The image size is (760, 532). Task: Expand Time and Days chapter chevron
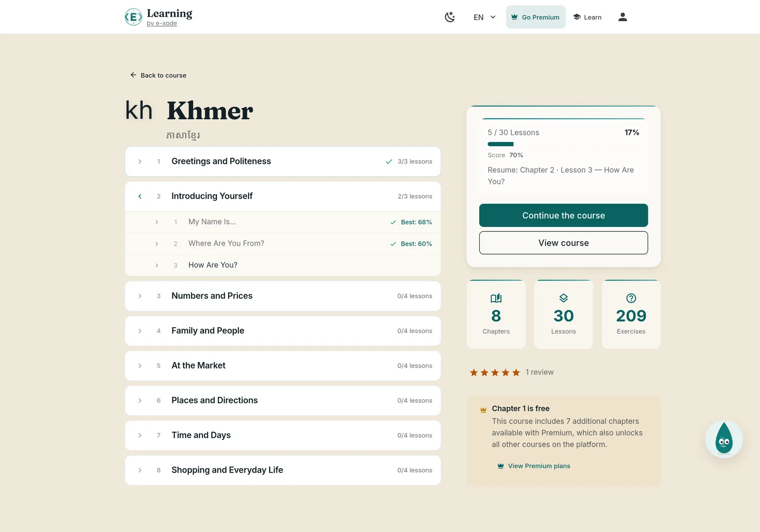[140, 436]
